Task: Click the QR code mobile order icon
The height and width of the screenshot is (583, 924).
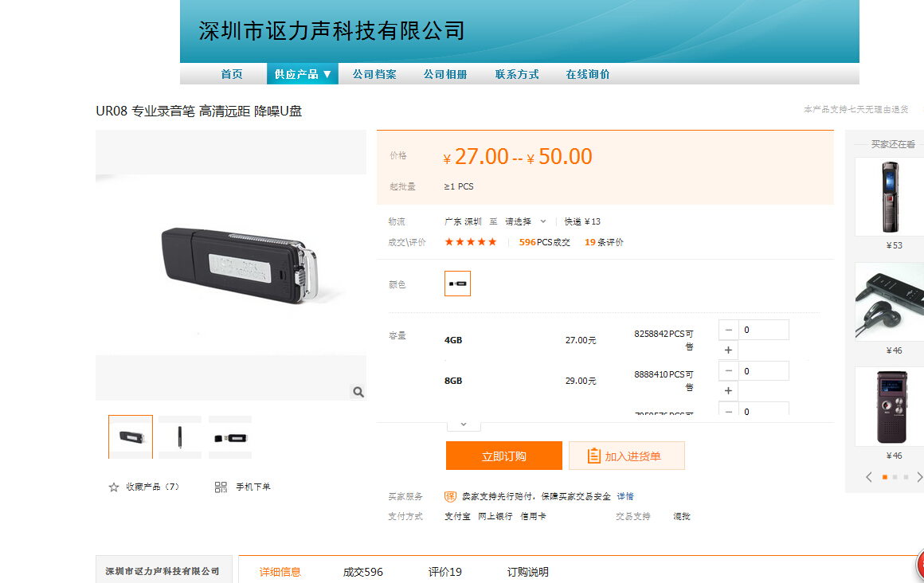Action: click(221, 487)
